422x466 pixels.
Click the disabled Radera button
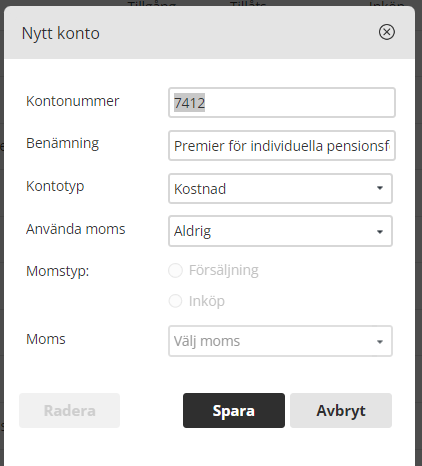[69, 410]
